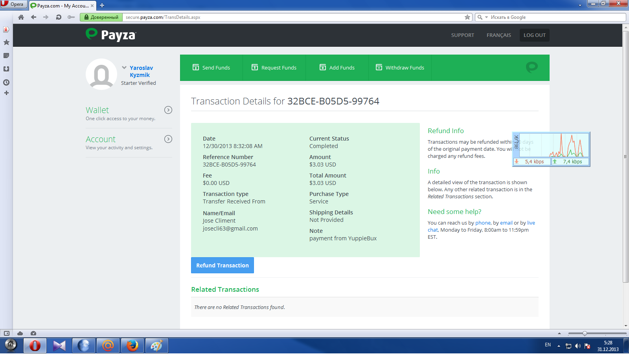Click the volume speaker tray icon

[x=578, y=346]
